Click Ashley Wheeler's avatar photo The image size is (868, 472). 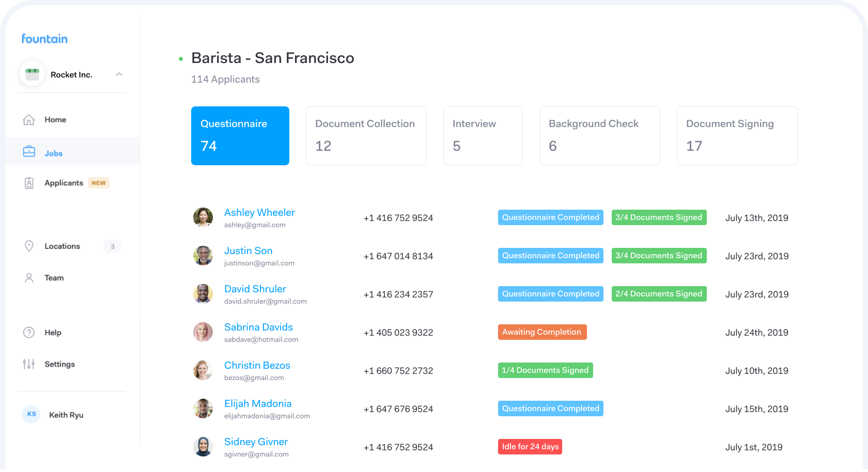203,217
